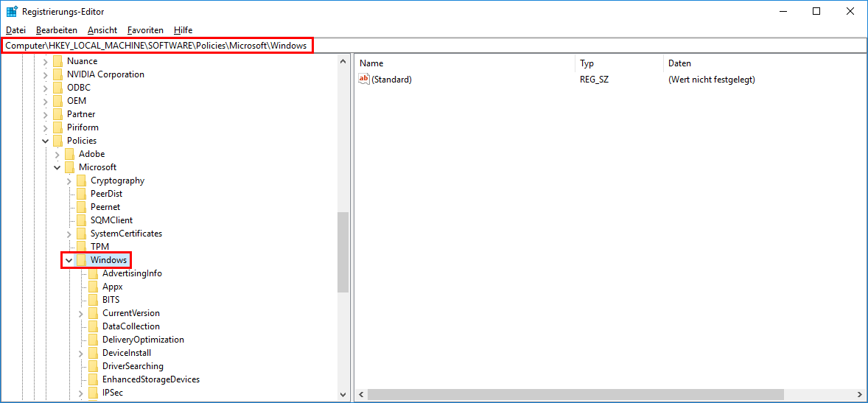The image size is (868, 403).
Task: Click the Windows folder icon
Action: (x=81, y=260)
